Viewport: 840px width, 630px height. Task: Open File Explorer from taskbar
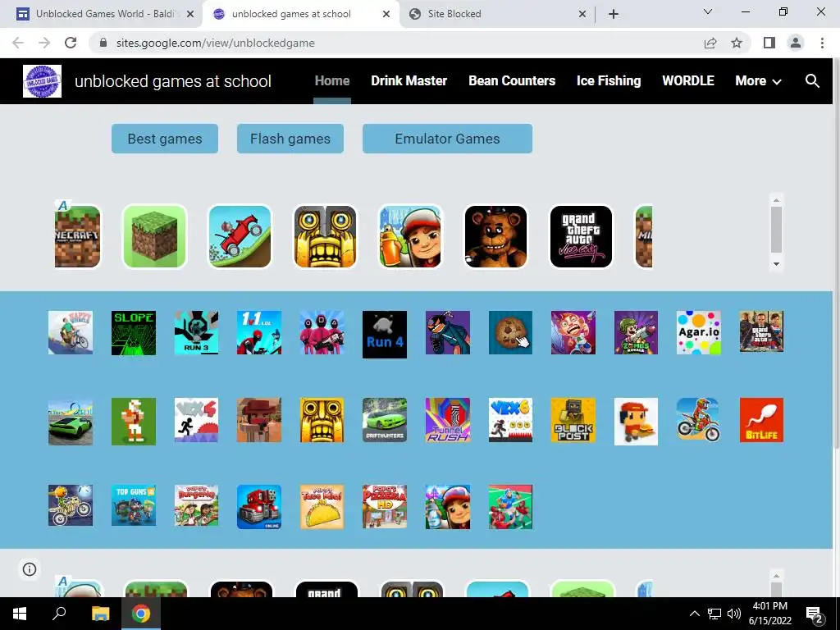pyautogui.click(x=100, y=614)
